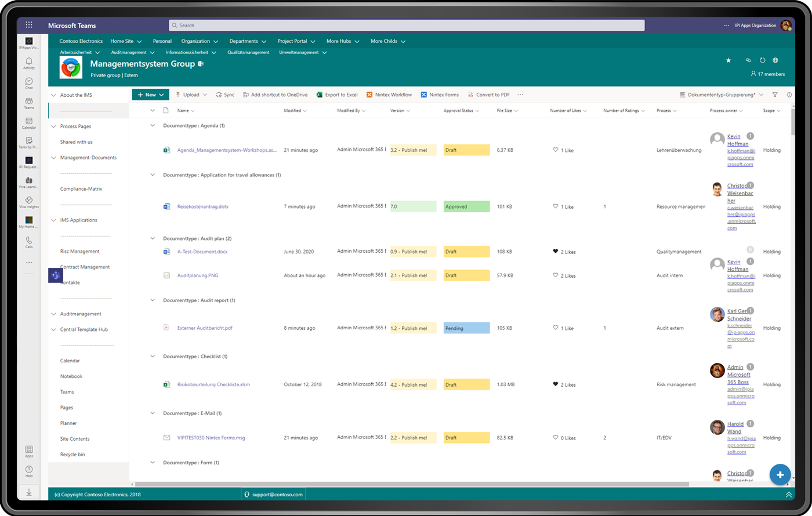Open Compliance-Matrix in sidebar

[x=81, y=189]
